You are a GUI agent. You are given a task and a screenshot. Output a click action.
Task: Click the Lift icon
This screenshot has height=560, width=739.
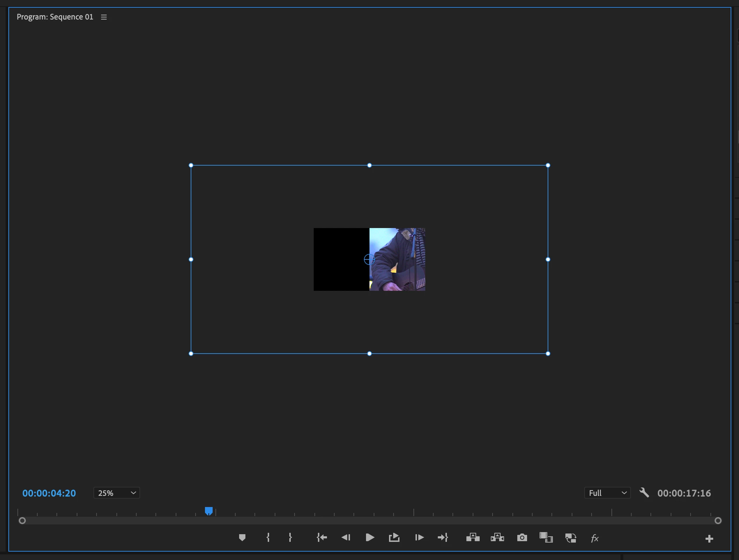473,538
